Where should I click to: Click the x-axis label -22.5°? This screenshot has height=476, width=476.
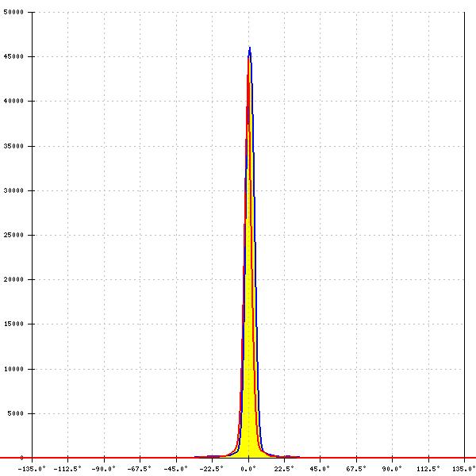click(x=212, y=469)
